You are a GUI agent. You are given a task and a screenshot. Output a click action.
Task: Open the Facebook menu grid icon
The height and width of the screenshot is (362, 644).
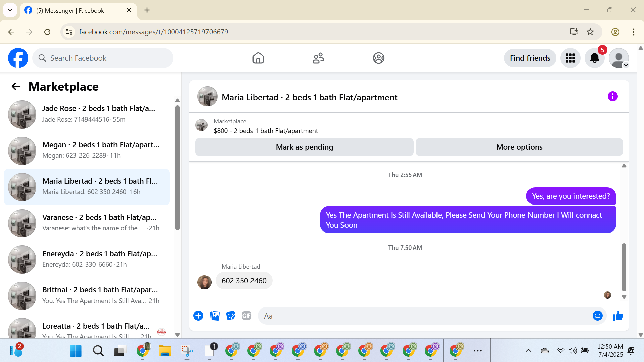(x=570, y=58)
